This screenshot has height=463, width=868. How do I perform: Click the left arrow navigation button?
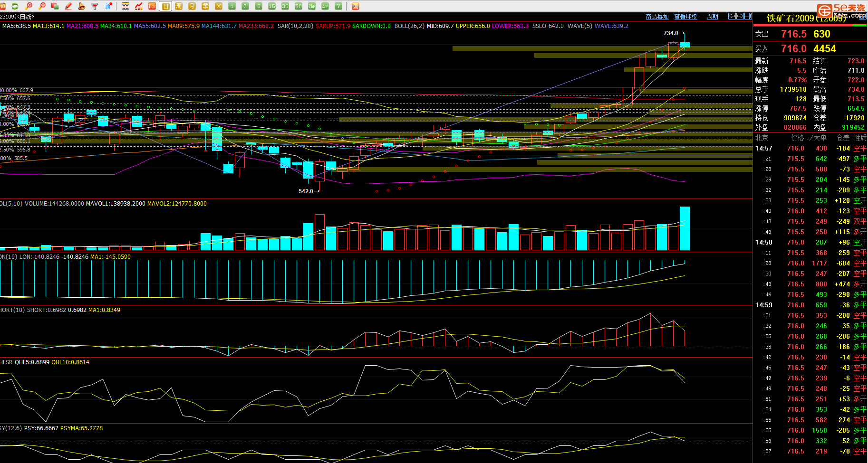(732, 16)
